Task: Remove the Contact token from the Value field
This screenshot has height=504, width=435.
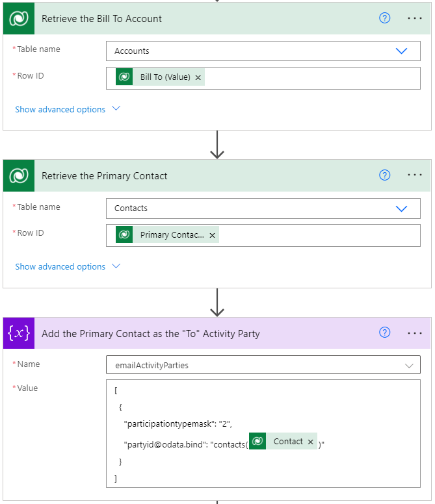Action: (x=310, y=442)
